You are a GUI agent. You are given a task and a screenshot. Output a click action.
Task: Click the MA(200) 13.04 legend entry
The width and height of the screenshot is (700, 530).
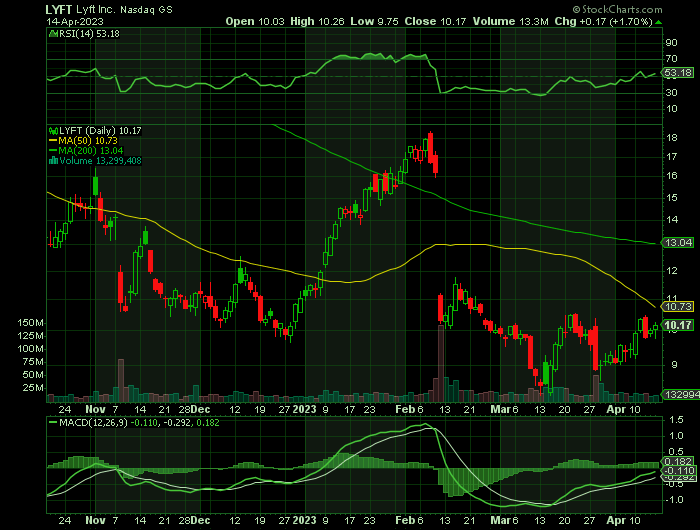point(86,150)
